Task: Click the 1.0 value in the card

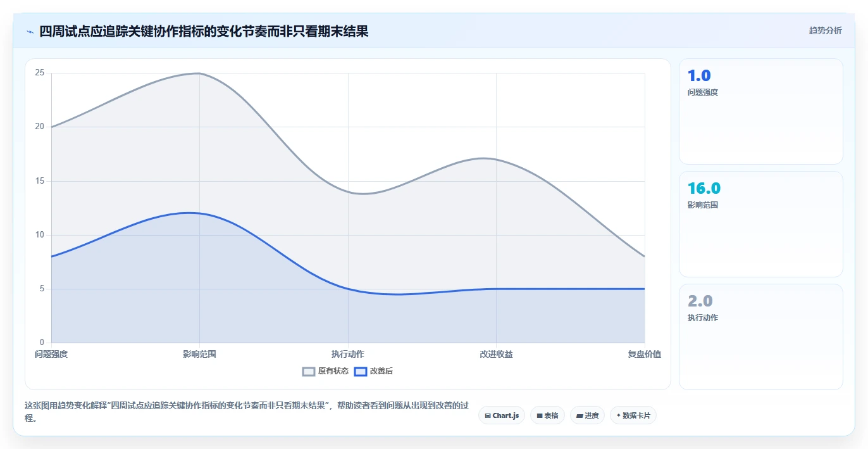Action: point(699,76)
